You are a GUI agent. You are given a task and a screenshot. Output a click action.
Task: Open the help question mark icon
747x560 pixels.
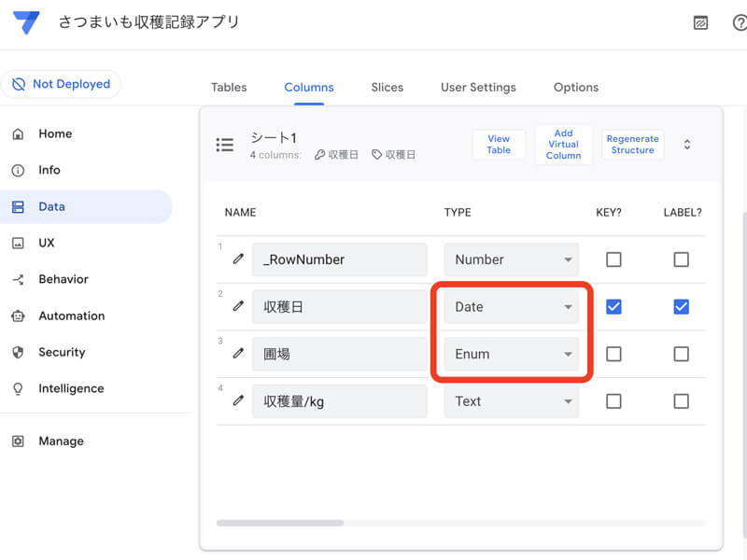pos(740,22)
